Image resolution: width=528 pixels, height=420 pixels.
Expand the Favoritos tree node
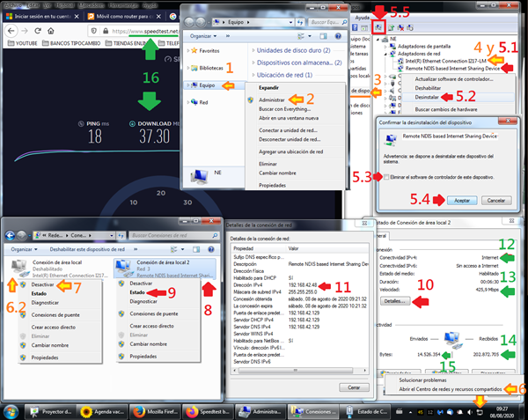click(188, 51)
